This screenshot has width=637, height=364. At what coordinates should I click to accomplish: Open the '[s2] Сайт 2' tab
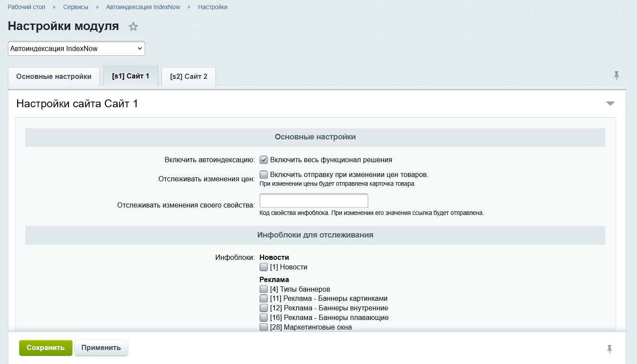(x=188, y=76)
